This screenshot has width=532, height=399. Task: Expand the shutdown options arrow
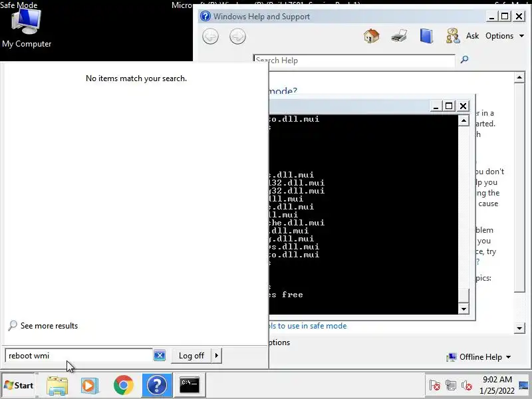pyautogui.click(x=217, y=356)
